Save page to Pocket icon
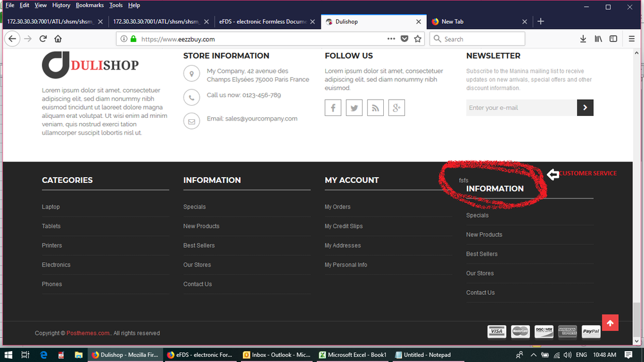 pyautogui.click(x=404, y=39)
